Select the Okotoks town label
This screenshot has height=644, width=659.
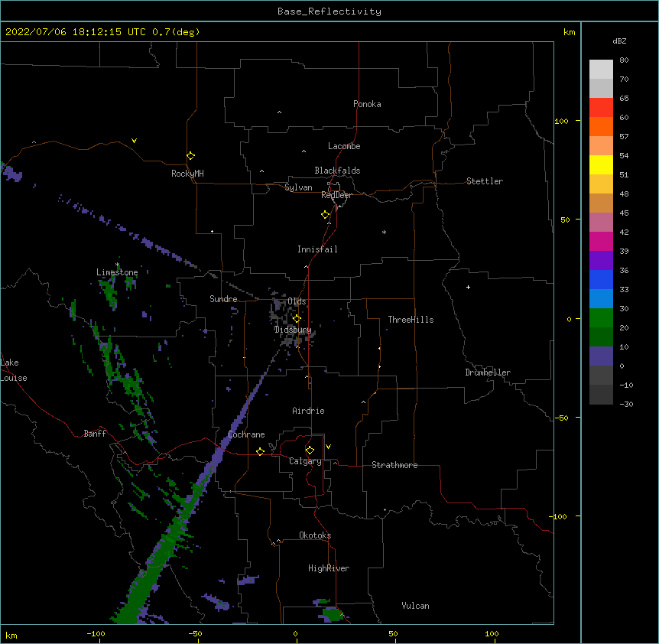point(315,535)
